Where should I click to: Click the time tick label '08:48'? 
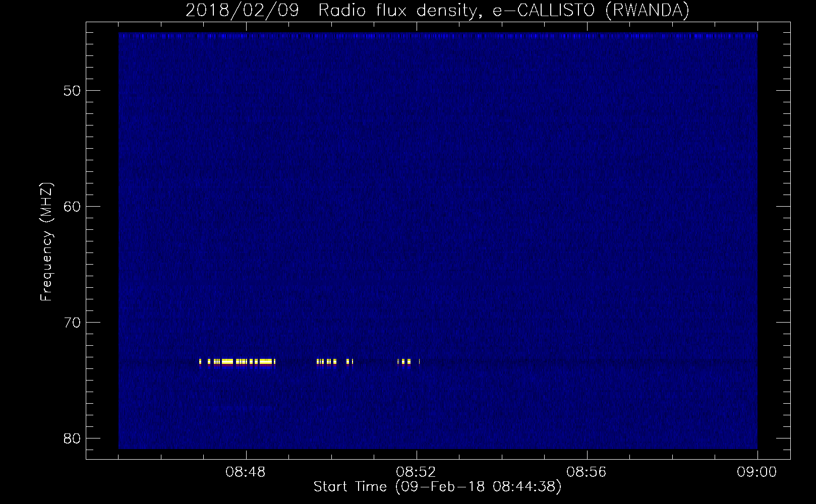[x=246, y=472]
